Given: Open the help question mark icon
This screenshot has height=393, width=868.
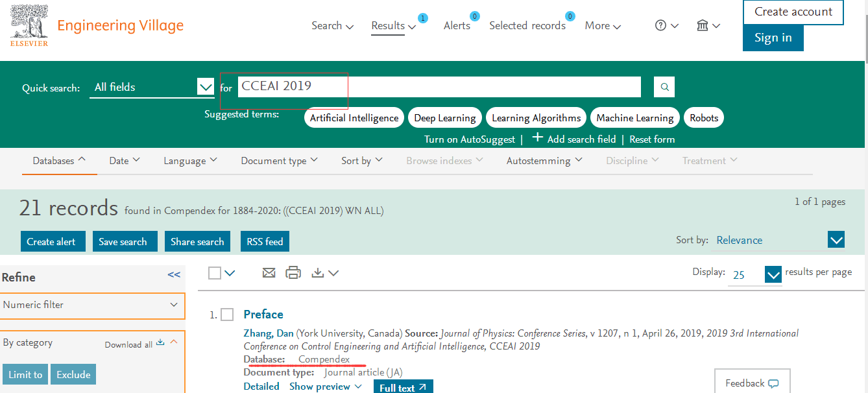Looking at the screenshot, I should coord(661,25).
